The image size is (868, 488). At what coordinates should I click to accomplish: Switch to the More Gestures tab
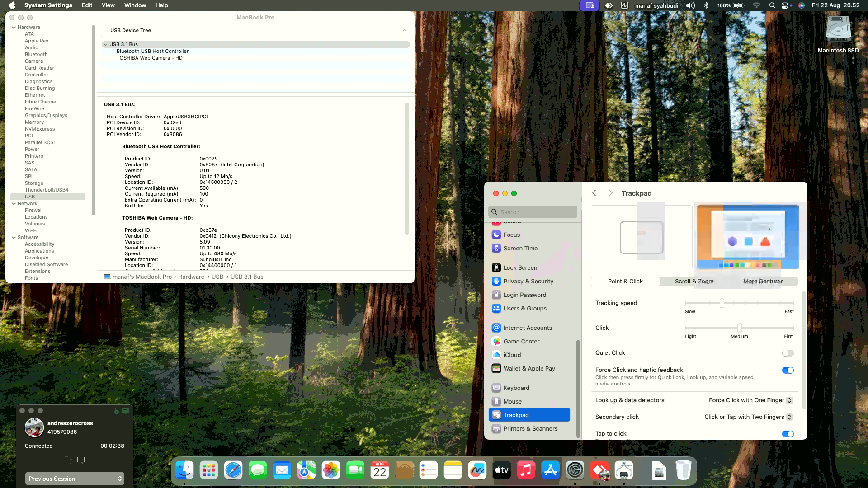click(763, 281)
